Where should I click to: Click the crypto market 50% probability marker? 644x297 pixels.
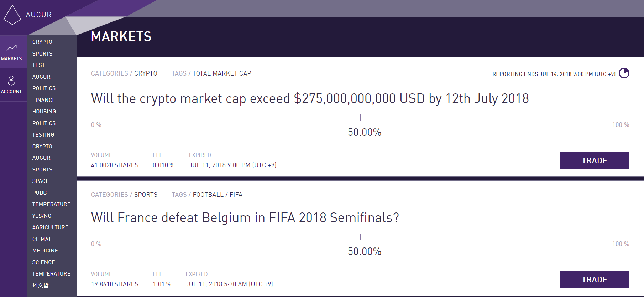tap(360, 118)
